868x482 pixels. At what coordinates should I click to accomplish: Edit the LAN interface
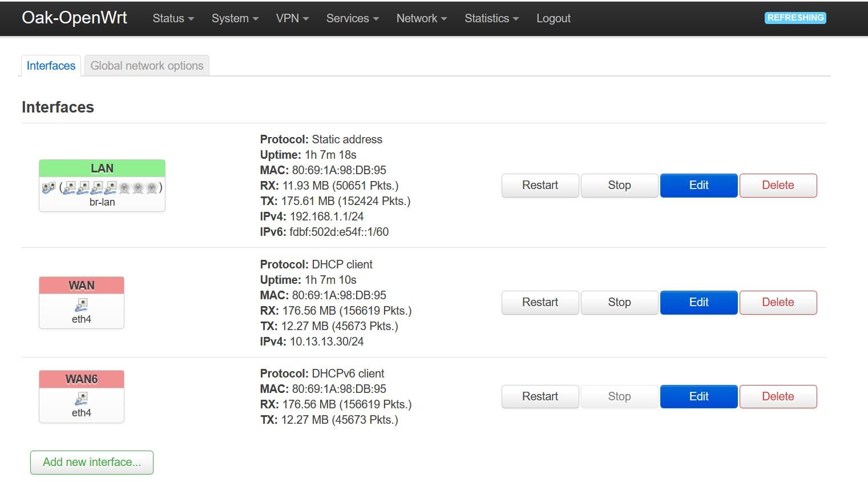point(699,186)
